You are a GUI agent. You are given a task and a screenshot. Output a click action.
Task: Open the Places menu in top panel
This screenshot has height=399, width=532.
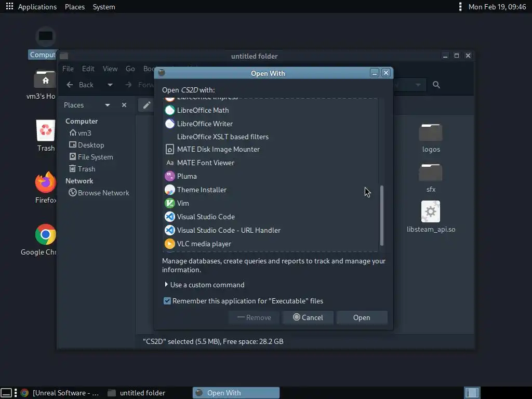pos(75,7)
